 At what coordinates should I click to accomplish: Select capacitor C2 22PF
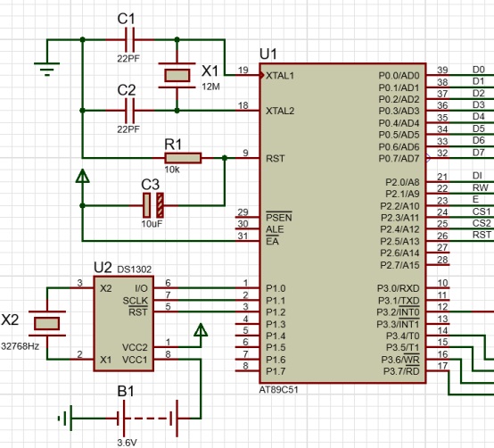(x=130, y=111)
